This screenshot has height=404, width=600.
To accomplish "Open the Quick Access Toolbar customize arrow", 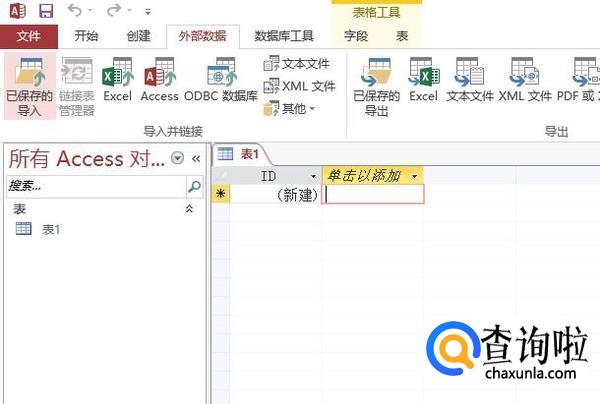I will 148,11.
